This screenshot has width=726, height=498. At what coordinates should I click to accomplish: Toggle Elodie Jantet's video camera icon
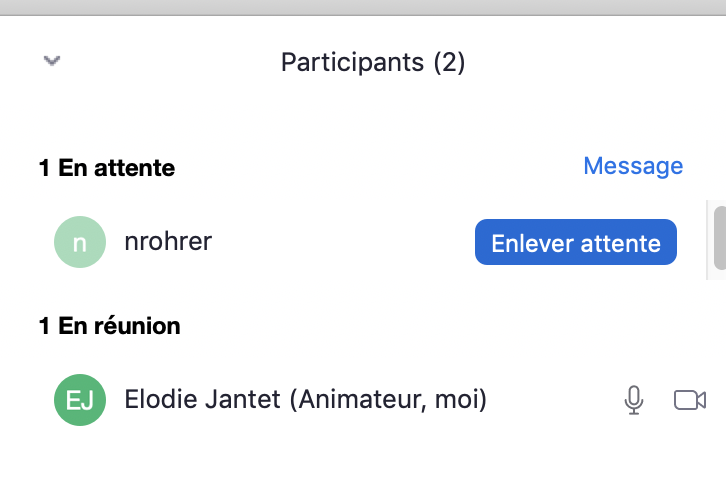tap(689, 400)
